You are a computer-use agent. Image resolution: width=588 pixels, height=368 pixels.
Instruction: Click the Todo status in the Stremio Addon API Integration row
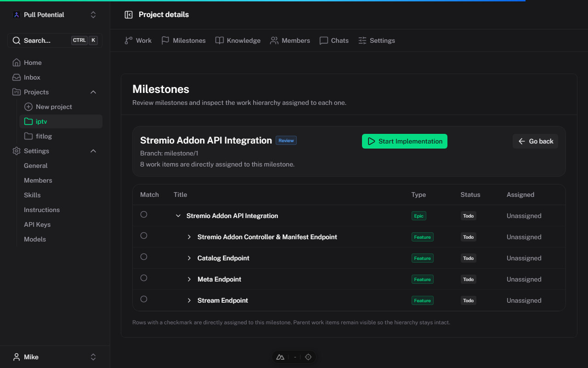(469, 216)
